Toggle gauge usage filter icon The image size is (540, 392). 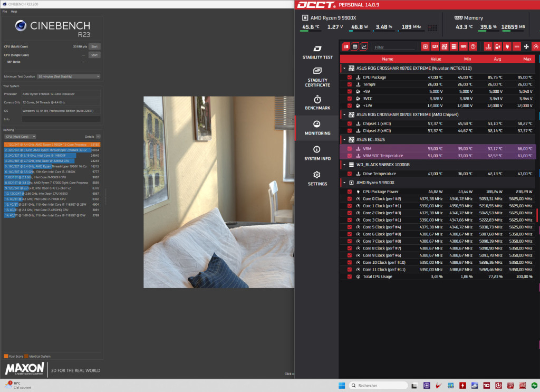coord(536,46)
